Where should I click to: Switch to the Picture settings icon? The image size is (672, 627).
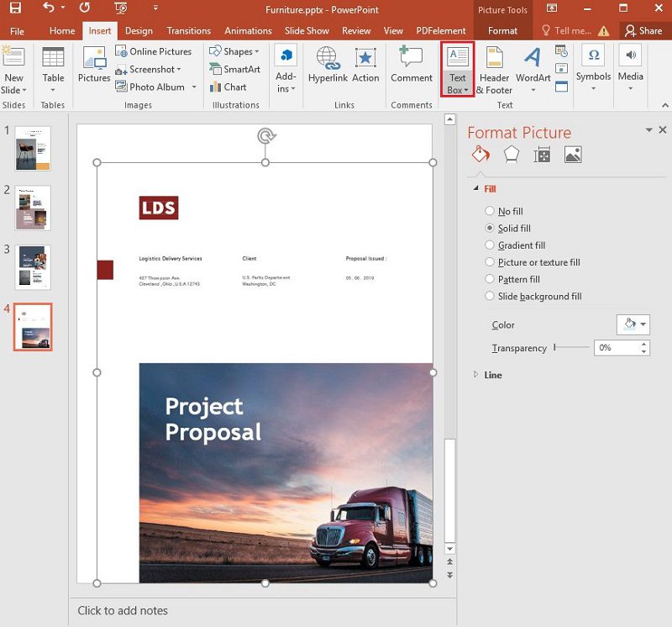[572, 154]
